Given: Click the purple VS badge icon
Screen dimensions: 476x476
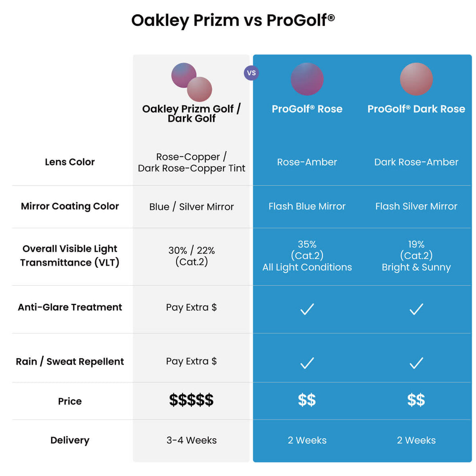Looking at the screenshot, I should pos(251,73).
